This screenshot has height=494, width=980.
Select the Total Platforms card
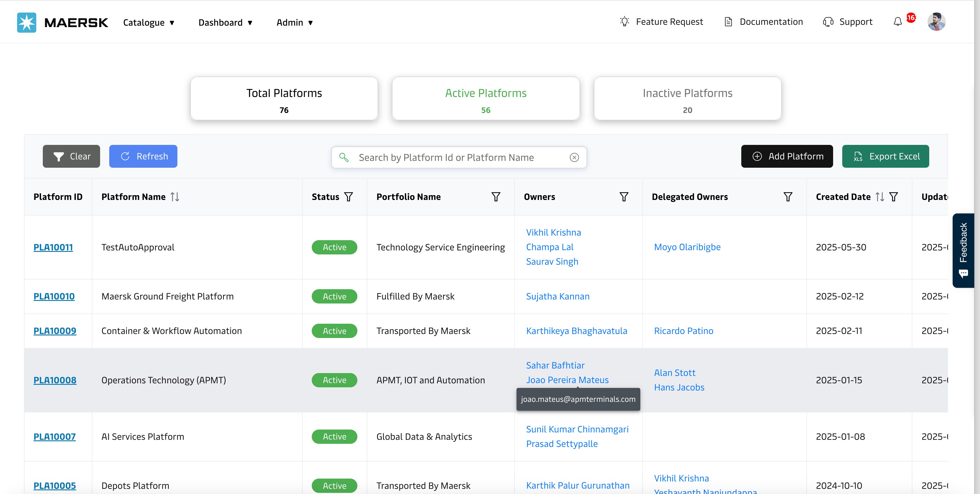pos(284,99)
